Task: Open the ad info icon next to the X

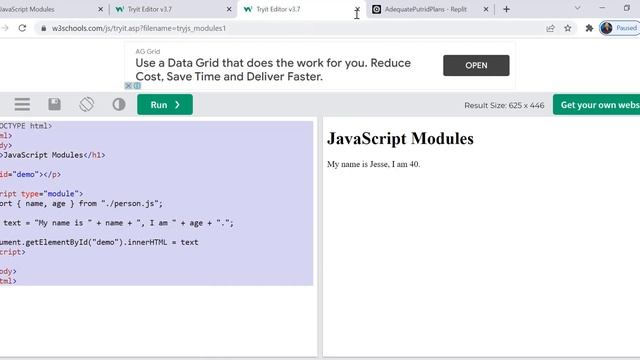Action: tap(137, 86)
